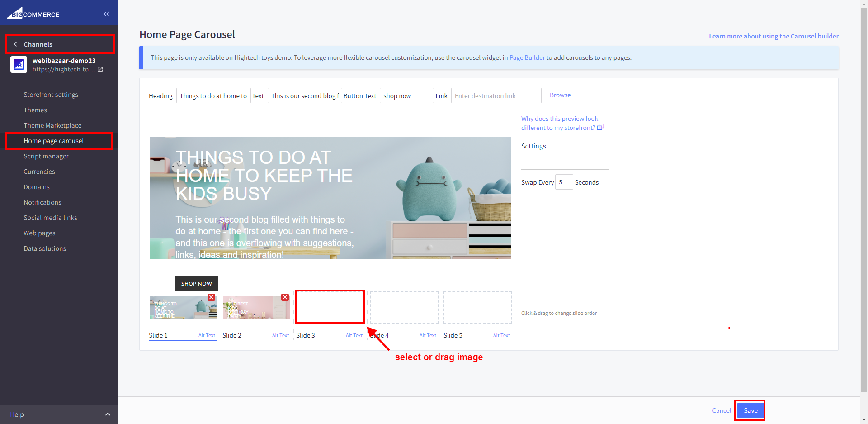
Task: Open Script manager in sidebar
Action: [x=46, y=156]
